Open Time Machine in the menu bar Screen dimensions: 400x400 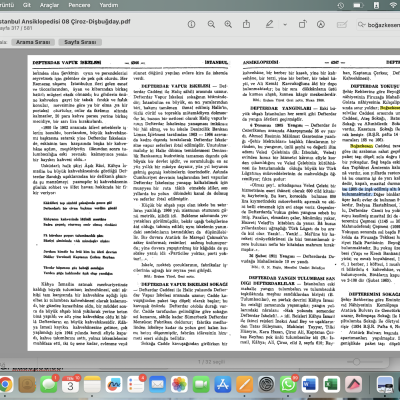tap(340, 5)
